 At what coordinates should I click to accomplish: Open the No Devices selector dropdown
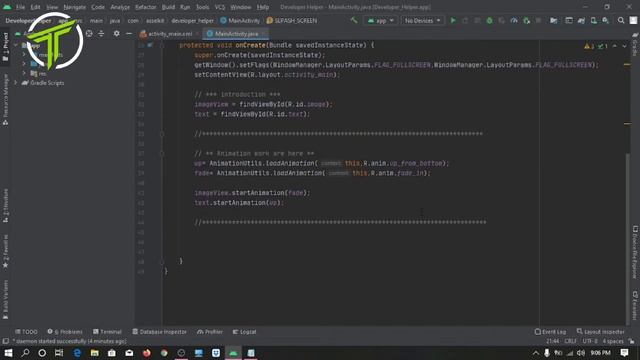pos(422,20)
